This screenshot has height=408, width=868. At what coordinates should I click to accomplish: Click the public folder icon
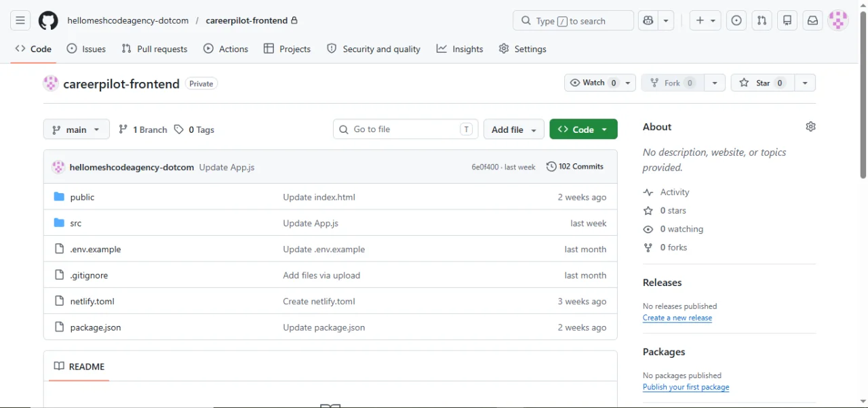click(x=59, y=197)
